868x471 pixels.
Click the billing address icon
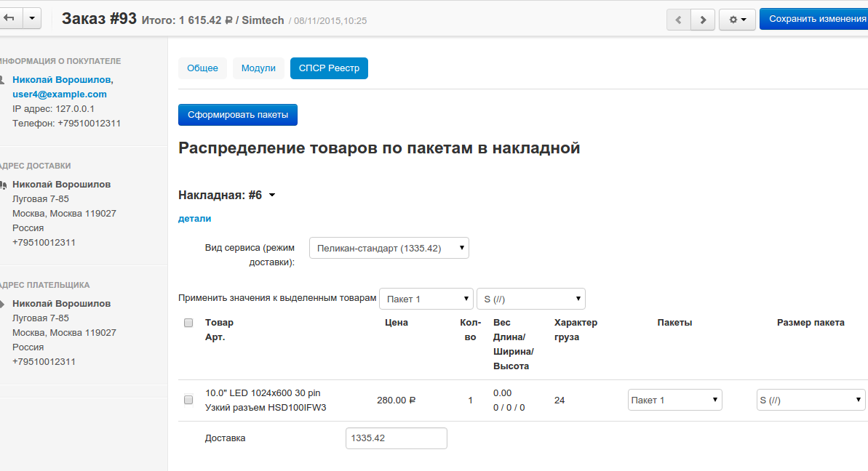(x=3, y=304)
